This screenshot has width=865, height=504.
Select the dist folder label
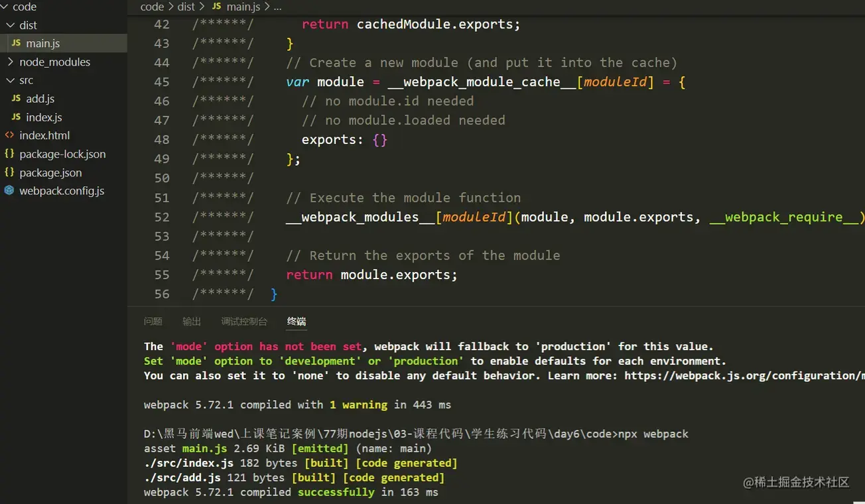(29, 25)
